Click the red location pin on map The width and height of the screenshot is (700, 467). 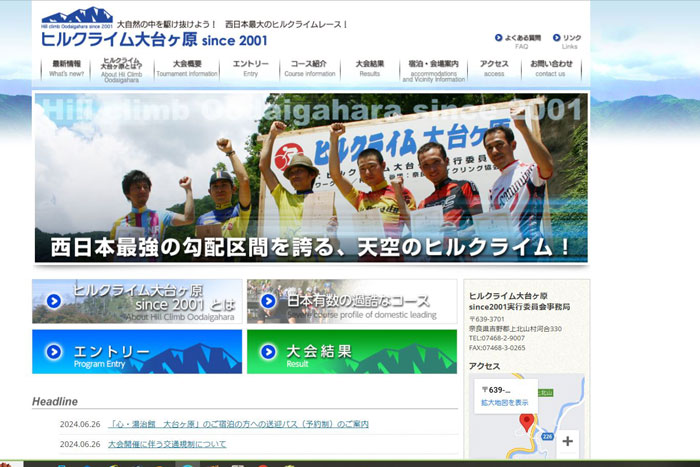527,422
